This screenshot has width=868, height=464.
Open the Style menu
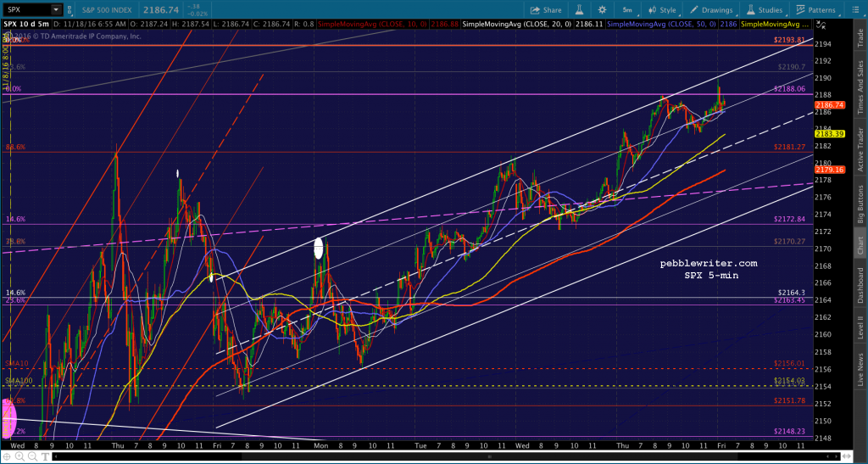pos(661,10)
